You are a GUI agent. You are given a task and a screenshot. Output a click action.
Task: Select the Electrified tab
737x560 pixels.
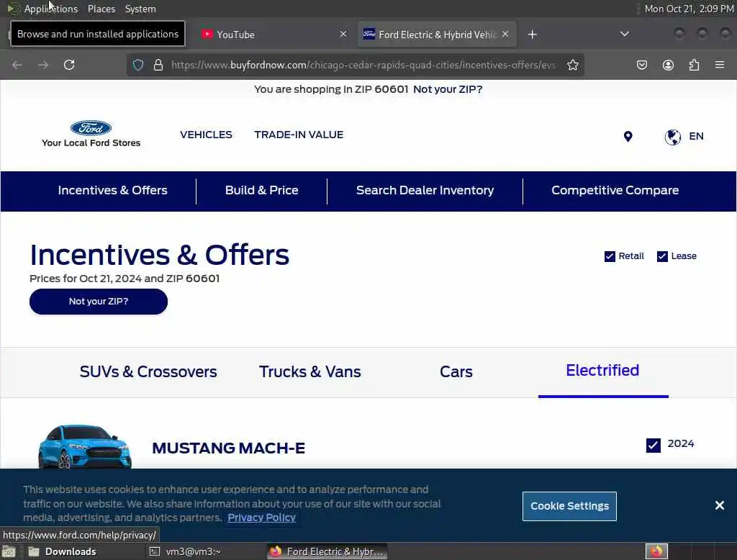(602, 371)
